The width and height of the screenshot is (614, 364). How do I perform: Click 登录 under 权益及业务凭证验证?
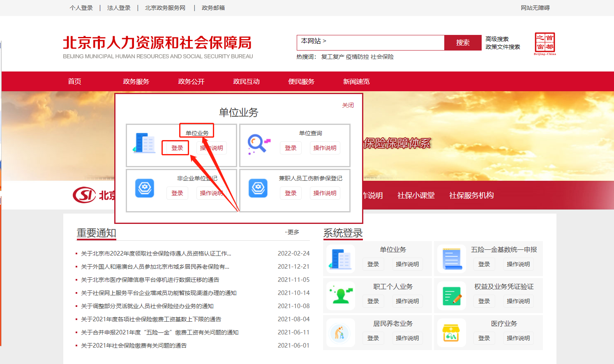coord(484,301)
